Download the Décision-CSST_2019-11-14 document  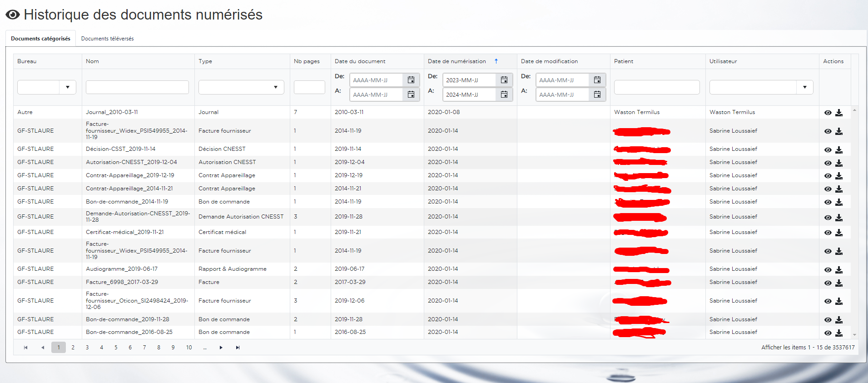tap(839, 150)
